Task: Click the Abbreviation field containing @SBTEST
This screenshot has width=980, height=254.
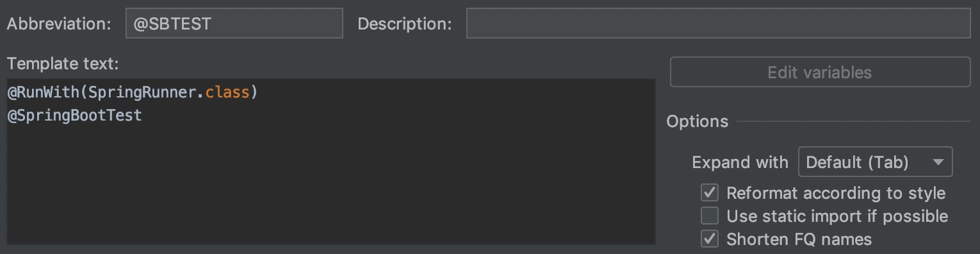Action: tap(234, 24)
